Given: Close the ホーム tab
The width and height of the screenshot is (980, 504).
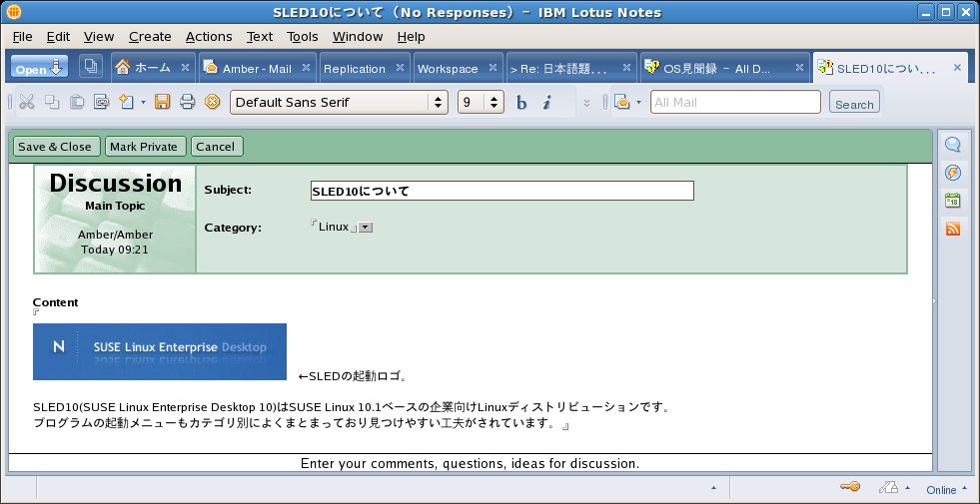Looking at the screenshot, I should (185, 68).
